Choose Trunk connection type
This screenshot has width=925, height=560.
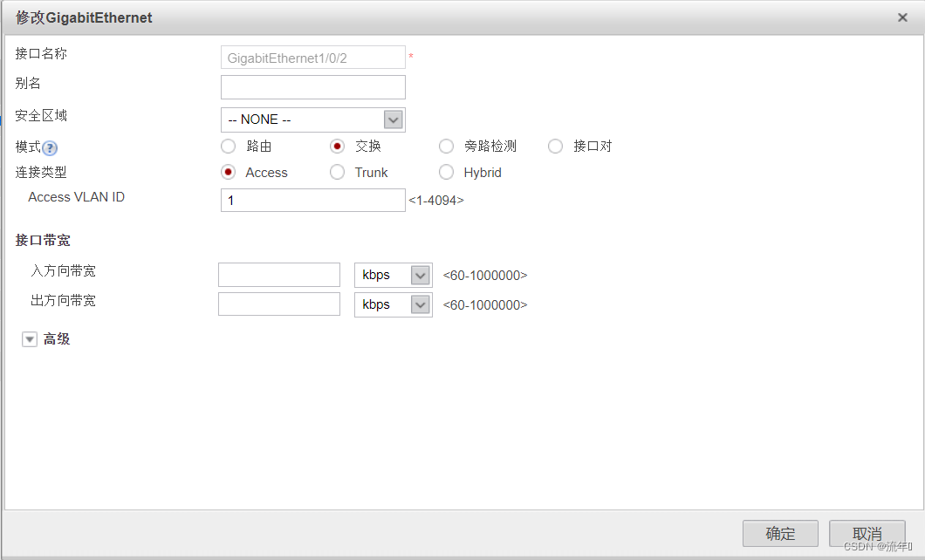338,172
